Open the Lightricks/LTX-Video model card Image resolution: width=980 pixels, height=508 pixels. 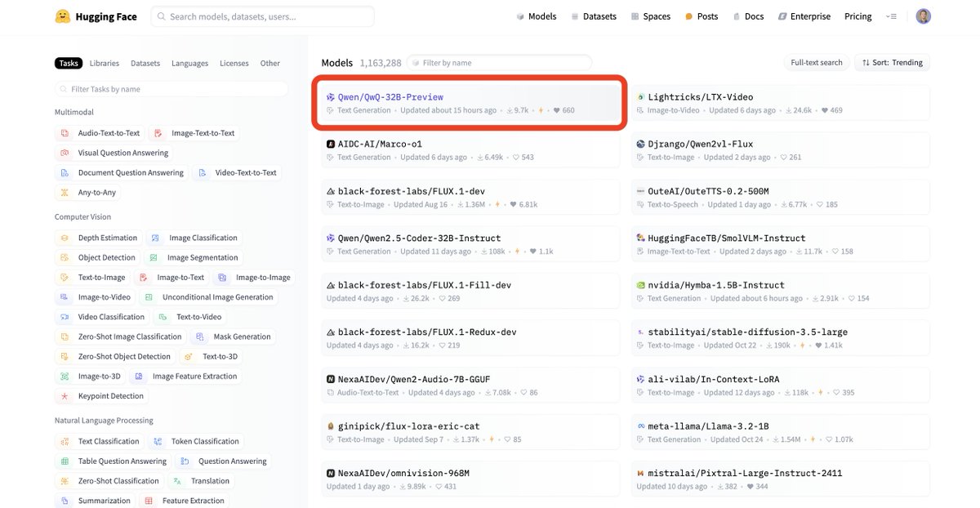(x=781, y=103)
